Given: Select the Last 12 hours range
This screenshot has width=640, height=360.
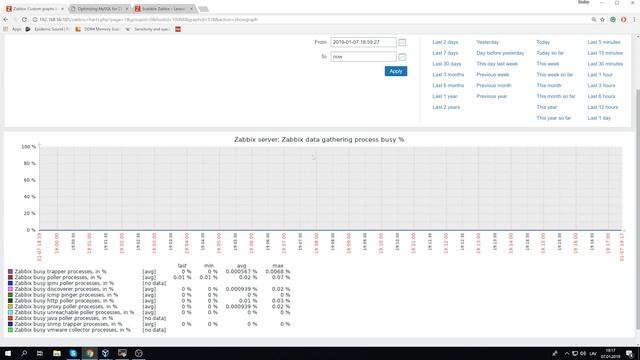Looking at the screenshot, I should coord(602,107).
